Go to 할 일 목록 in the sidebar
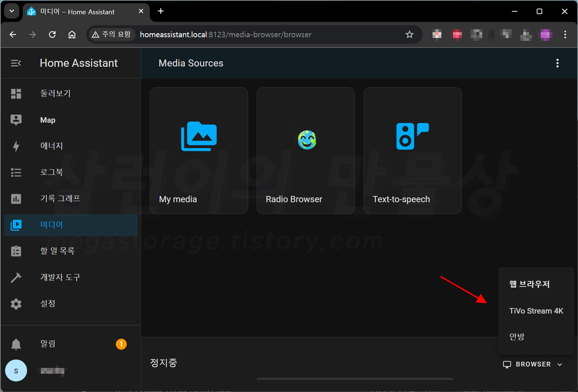 pyautogui.click(x=71, y=251)
